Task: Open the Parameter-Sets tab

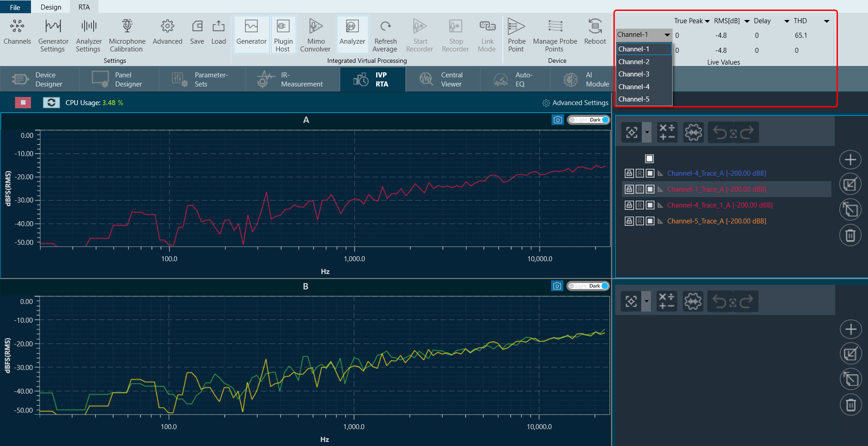Action: coord(202,79)
